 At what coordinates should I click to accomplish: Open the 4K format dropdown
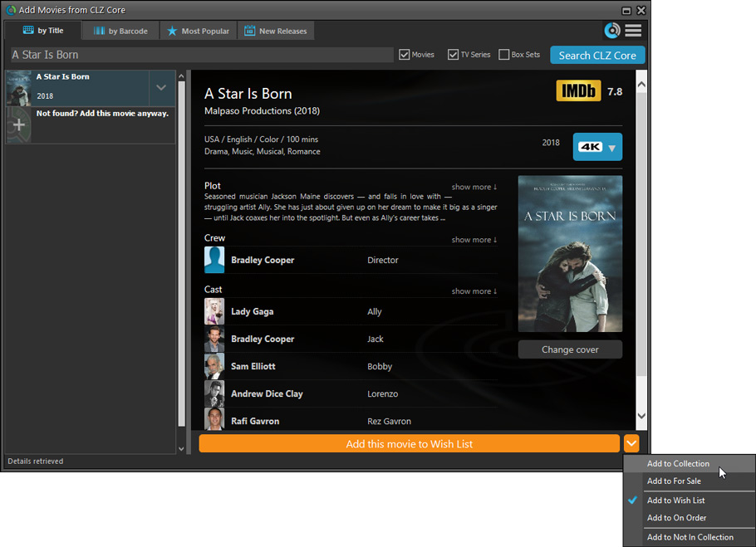(597, 147)
